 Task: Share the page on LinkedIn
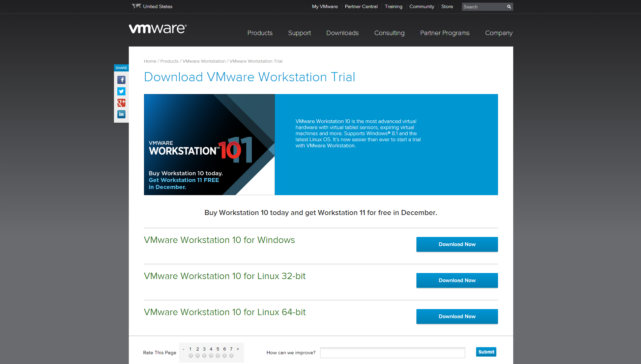coord(121,114)
